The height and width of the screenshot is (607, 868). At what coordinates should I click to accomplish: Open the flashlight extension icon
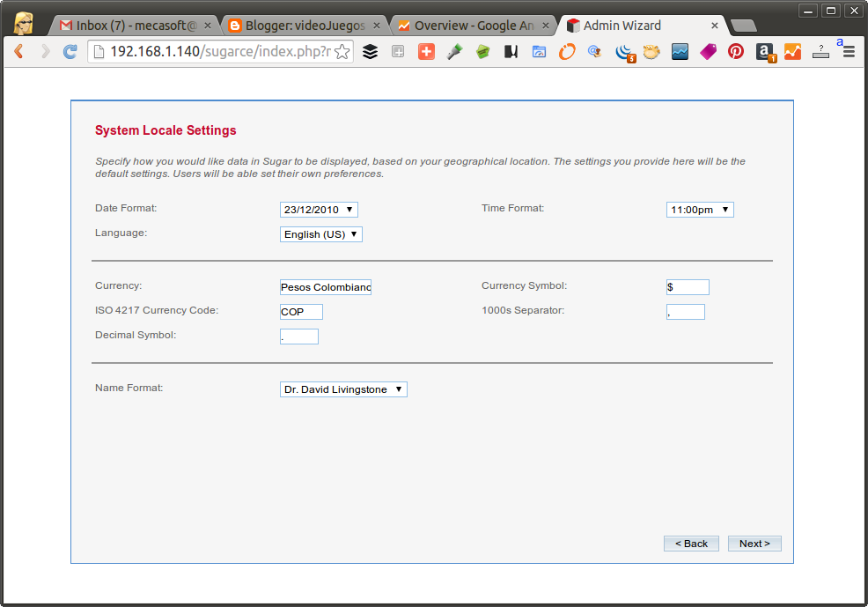click(454, 52)
